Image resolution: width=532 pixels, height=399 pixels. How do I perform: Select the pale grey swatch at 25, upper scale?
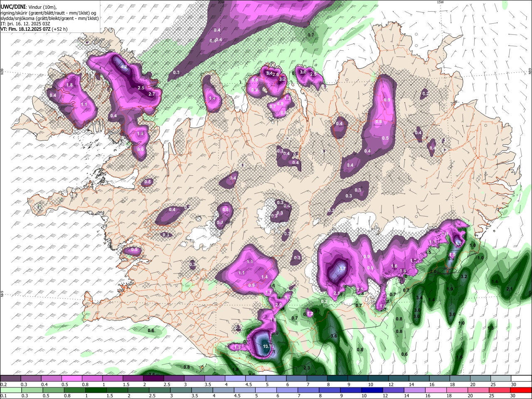tap(501, 378)
